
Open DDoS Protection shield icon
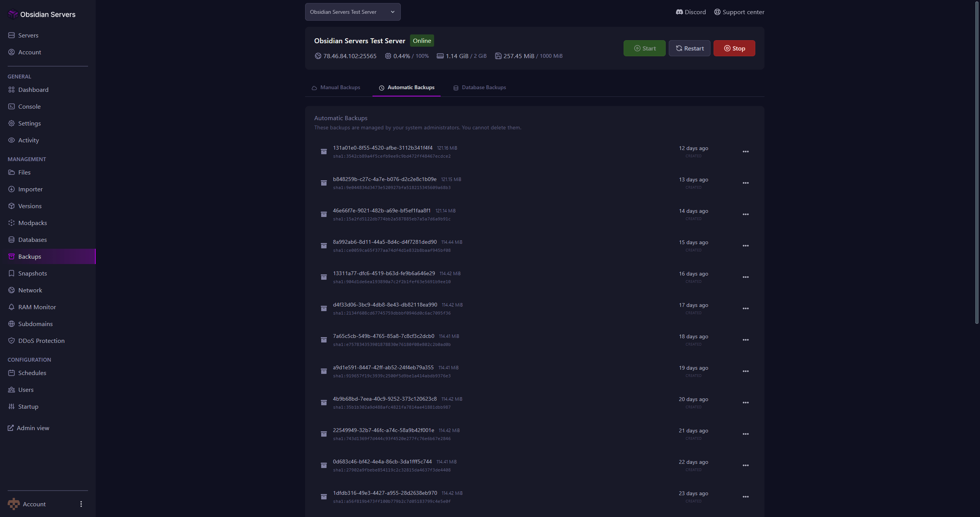point(11,341)
